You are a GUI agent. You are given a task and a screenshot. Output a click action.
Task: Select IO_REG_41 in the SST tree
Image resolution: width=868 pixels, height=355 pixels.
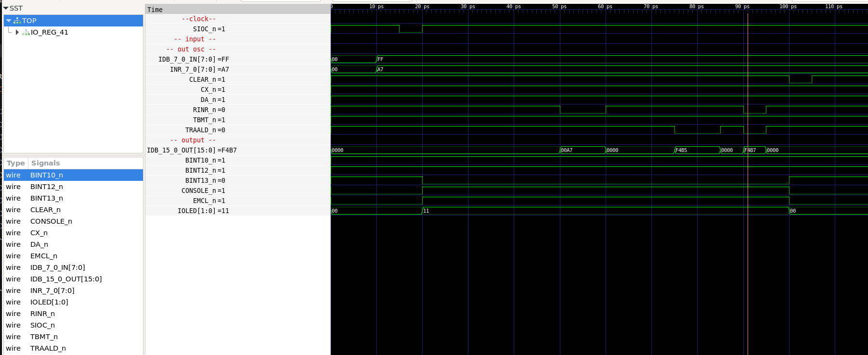pos(50,32)
